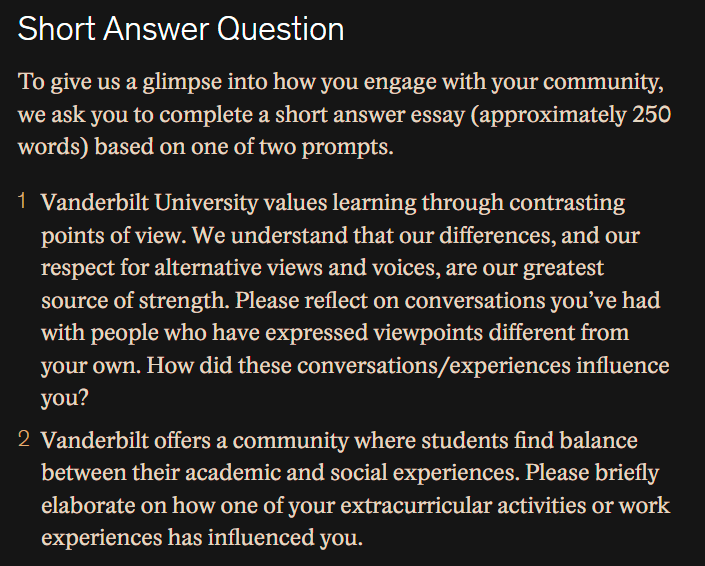Click the line 'points of view. We understand'

340,236
